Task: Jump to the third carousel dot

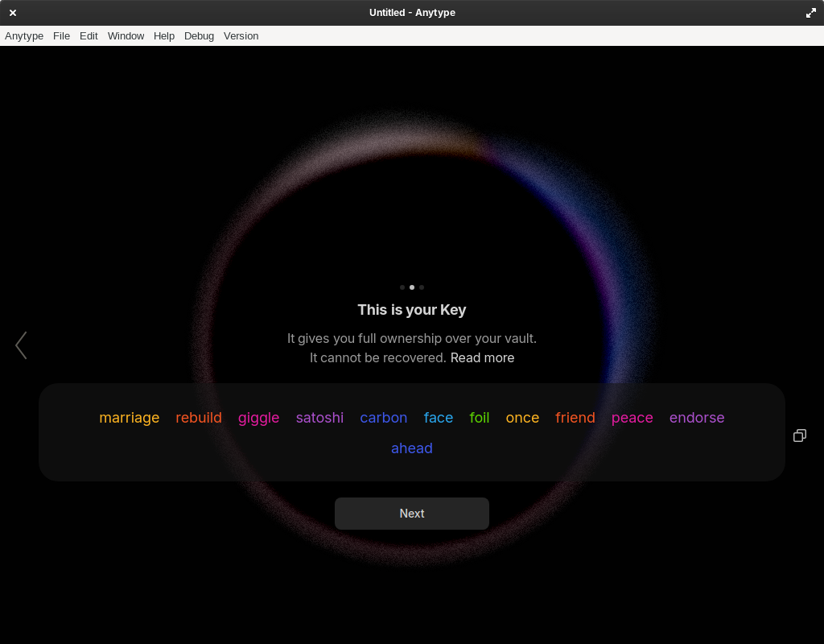Action: point(421,287)
